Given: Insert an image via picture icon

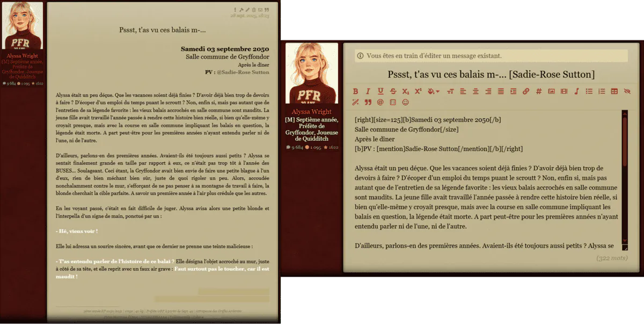Looking at the screenshot, I should tap(551, 91).
